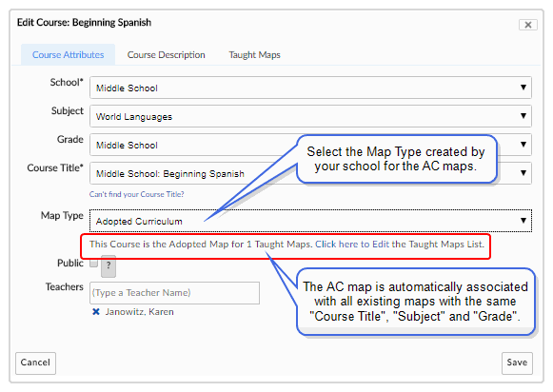Screen dimensions: 553x392
Task: Expand the Subject dropdown arrow
Action: [523, 116]
